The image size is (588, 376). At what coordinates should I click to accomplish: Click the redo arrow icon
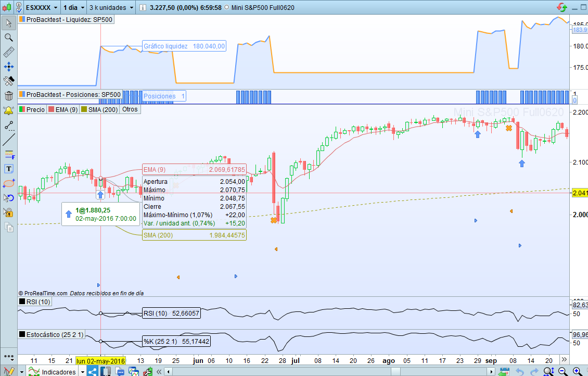[x=534, y=371]
